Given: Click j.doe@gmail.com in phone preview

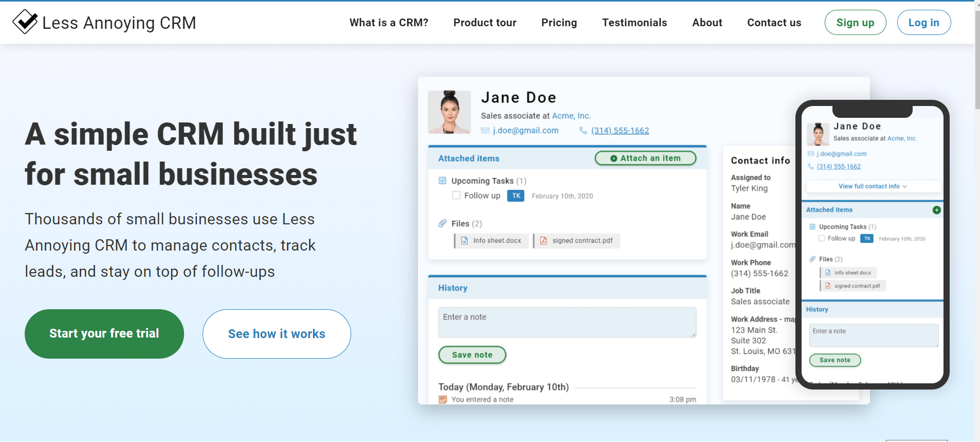Looking at the screenshot, I should pyautogui.click(x=842, y=154).
